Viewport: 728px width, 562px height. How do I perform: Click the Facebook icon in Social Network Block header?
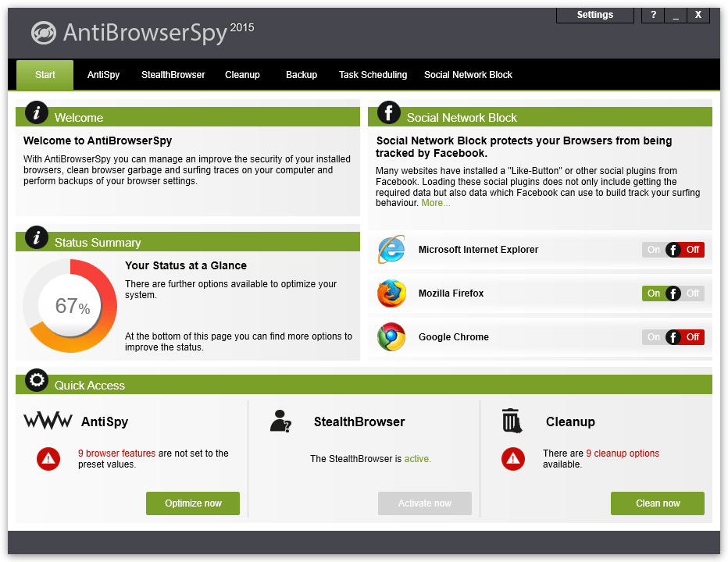click(x=389, y=112)
